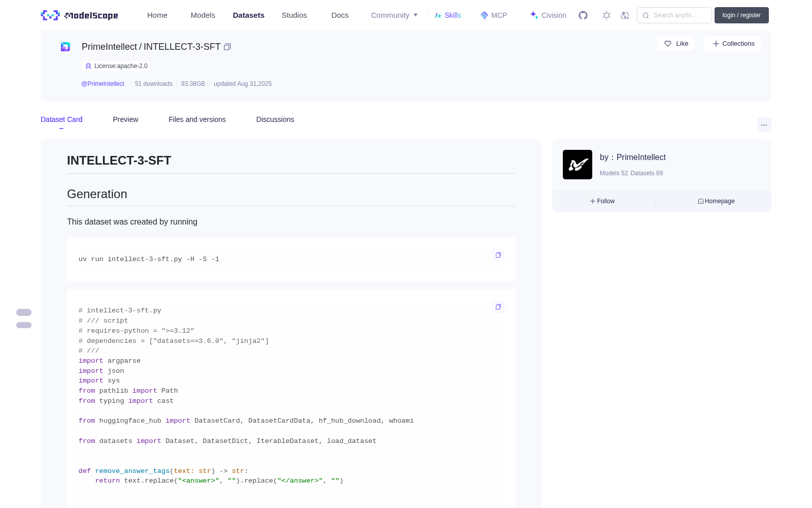The width and height of the screenshot is (812, 508).
Task: Click the Generation section heading
Action: 97,194
